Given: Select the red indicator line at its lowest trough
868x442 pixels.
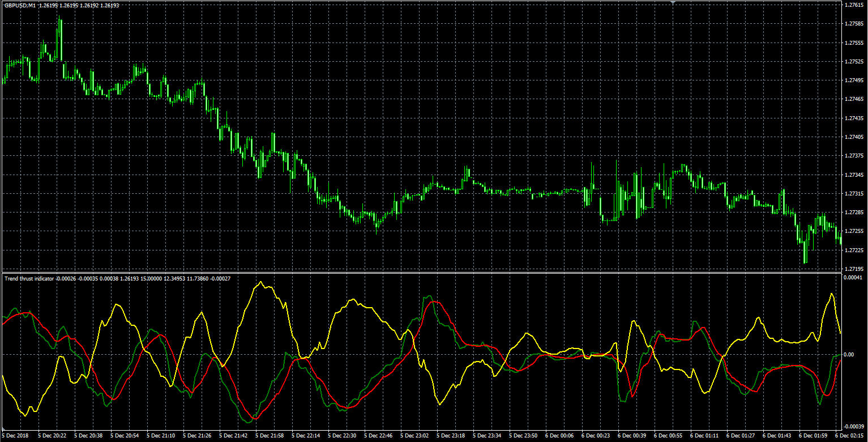Looking at the screenshot, I should tap(254, 418).
